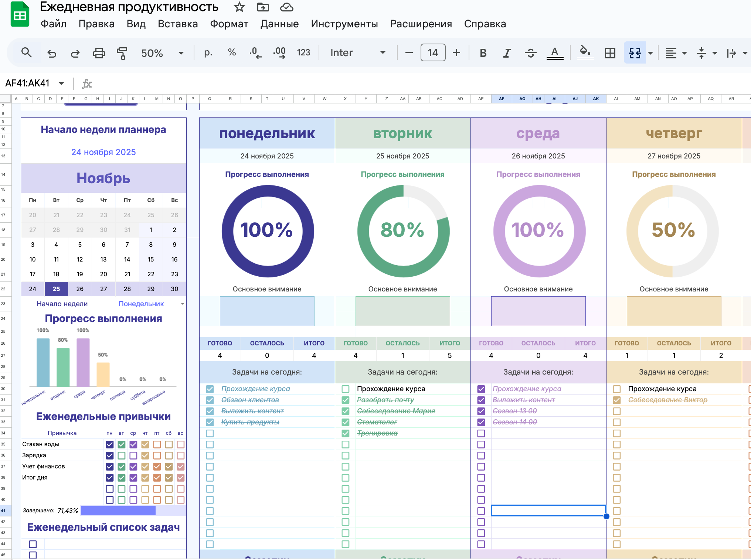This screenshot has height=560, width=751.
Task: Open the Данные menu
Action: [279, 24]
